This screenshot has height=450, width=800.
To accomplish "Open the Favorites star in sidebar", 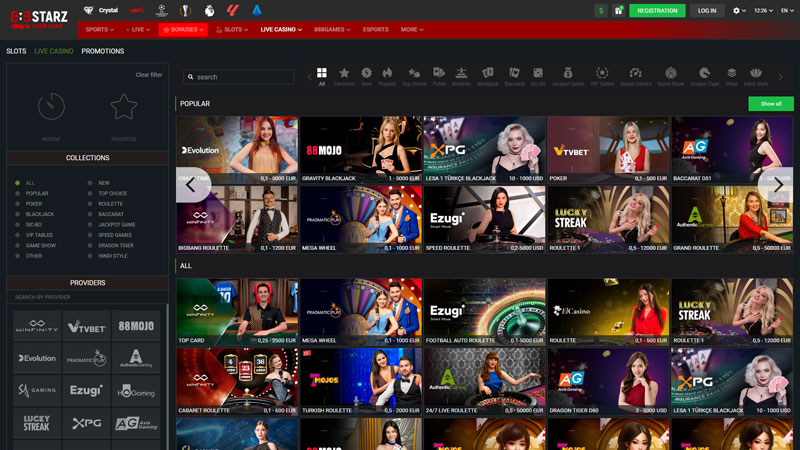I will tap(124, 107).
